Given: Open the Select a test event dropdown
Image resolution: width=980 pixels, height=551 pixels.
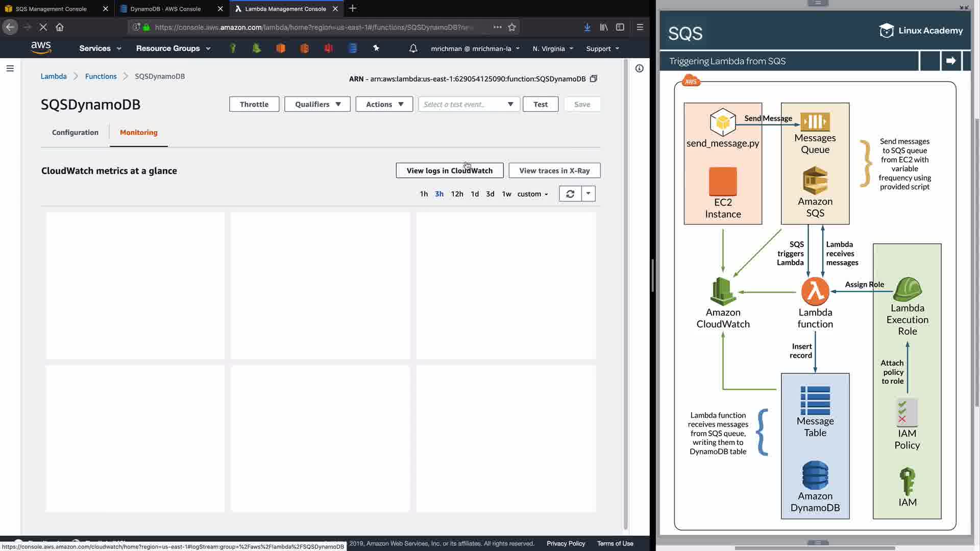Looking at the screenshot, I should [469, 104].
